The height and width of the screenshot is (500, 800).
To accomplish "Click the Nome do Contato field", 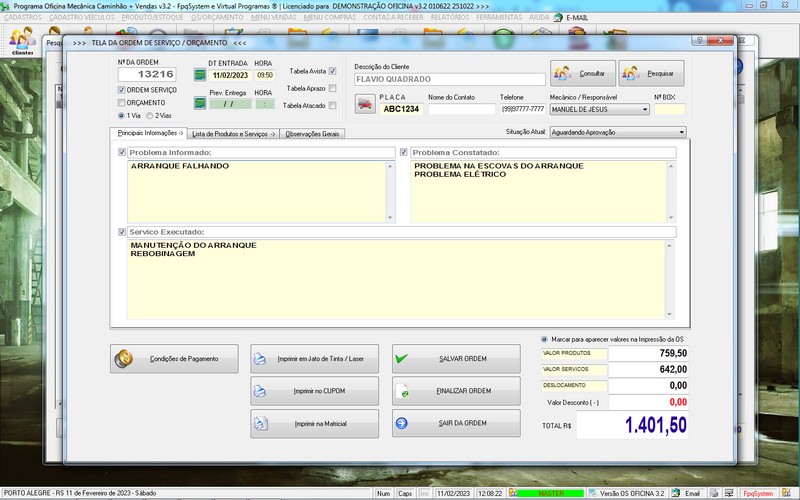I will coord(462,109).
